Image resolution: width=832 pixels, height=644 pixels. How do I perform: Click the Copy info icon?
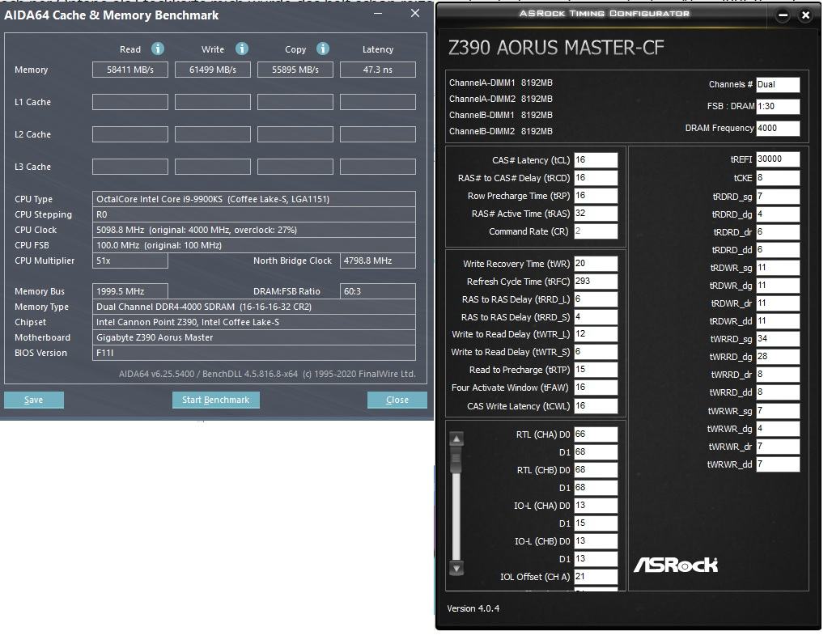click(x=323, y=49)
